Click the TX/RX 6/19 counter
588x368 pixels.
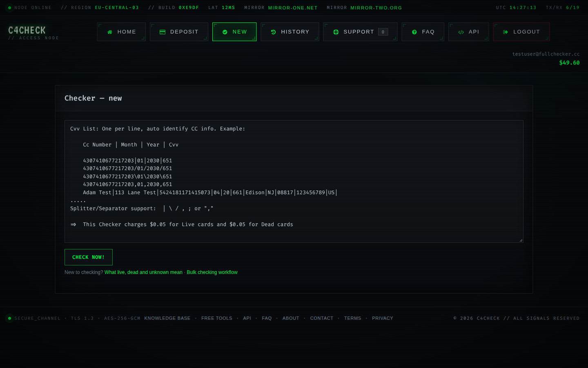(x=563, y=8)
